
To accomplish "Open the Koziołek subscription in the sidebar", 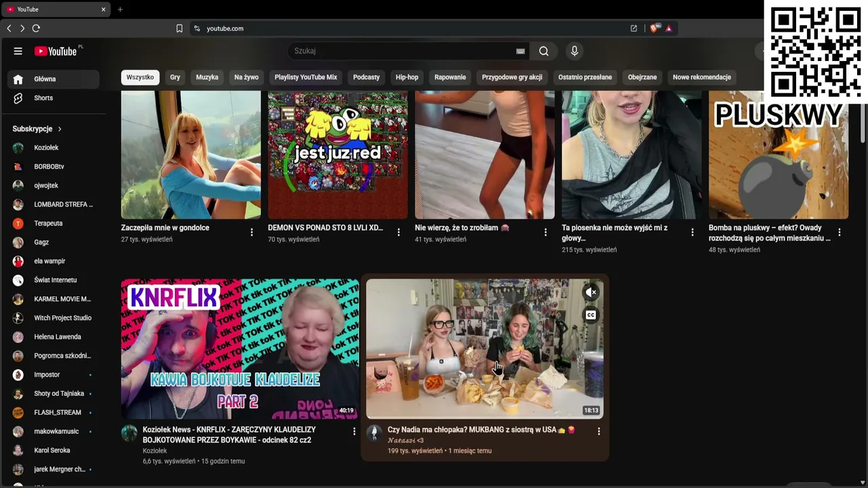I will pyautogui.click(x=53, y=148).
